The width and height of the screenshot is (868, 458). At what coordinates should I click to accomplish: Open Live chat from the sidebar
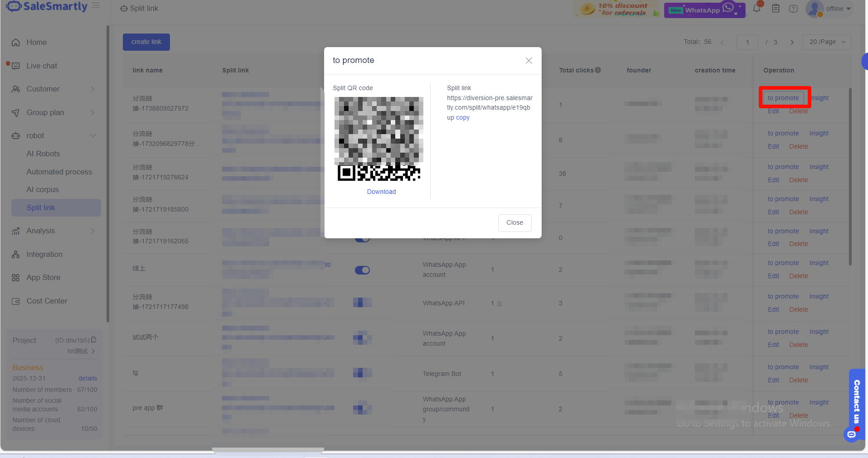tap(42, 66)
